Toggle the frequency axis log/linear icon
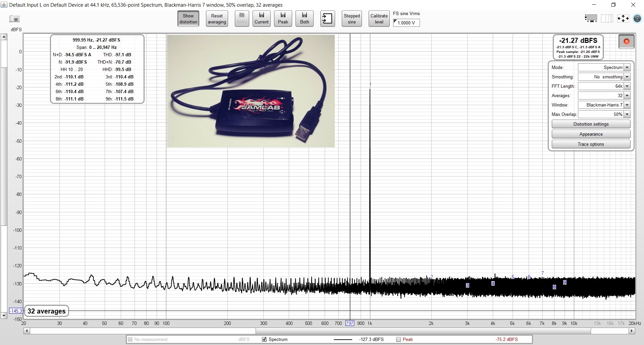 coord(607,18)
